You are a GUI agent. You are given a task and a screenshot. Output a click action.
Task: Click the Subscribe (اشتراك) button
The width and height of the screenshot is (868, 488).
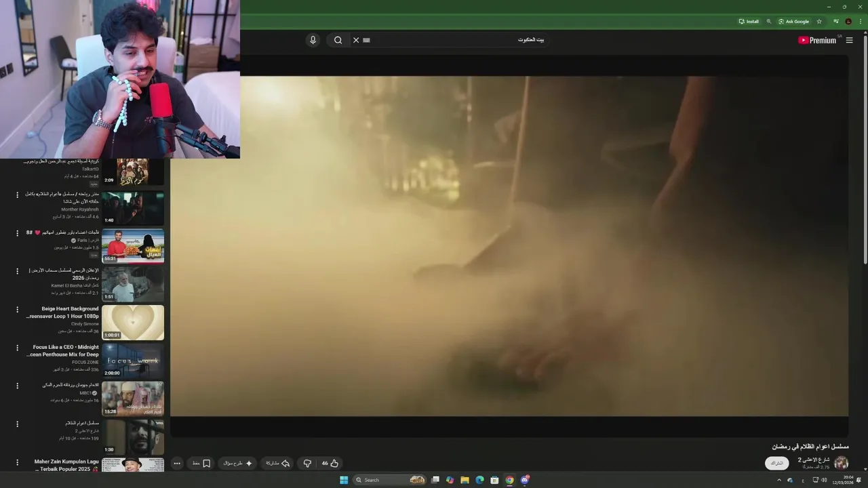point(777,464)
